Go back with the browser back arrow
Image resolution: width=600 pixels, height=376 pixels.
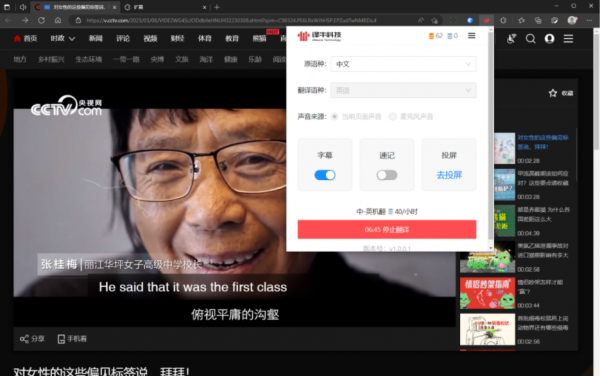click(8, 20)
